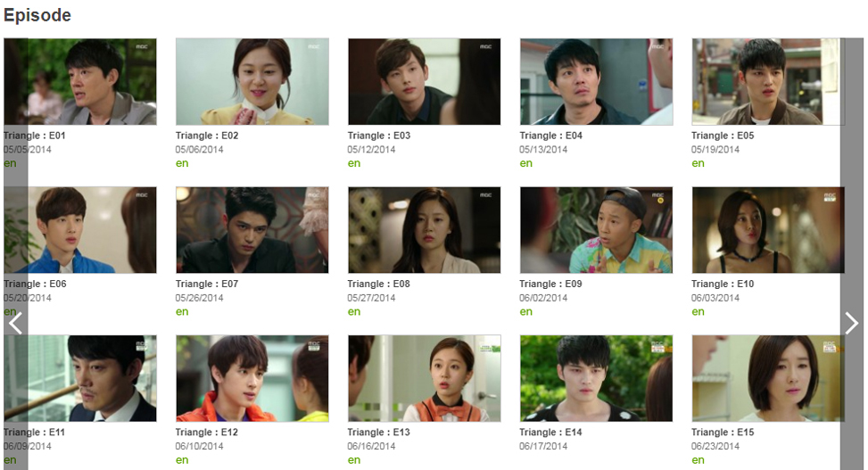
Task: Open the Triangle E08 thumbnail image
Action: coord(424,230)
